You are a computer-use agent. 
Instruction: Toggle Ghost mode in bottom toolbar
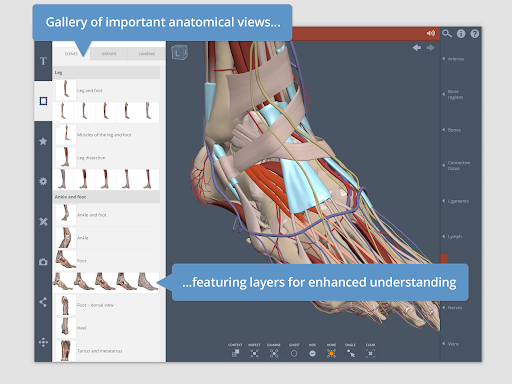pyautogui.click(x=294, y=351)
